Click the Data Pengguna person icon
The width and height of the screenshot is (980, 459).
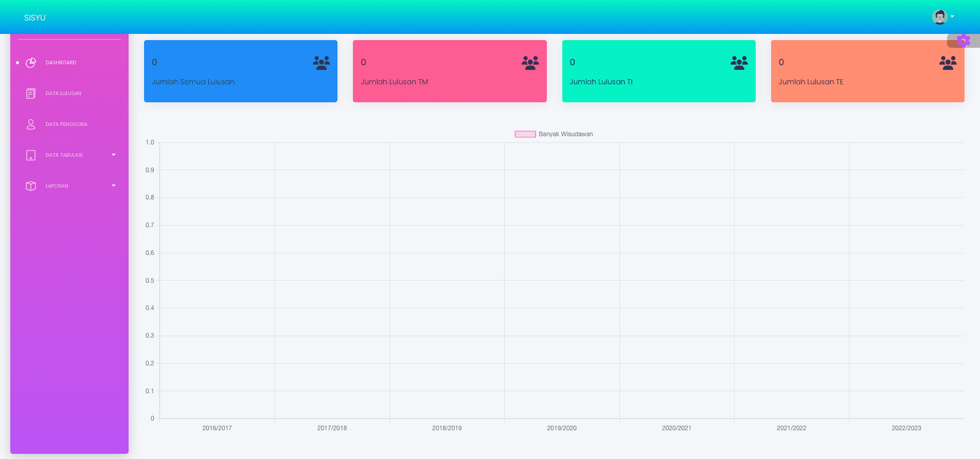[31, 124]
